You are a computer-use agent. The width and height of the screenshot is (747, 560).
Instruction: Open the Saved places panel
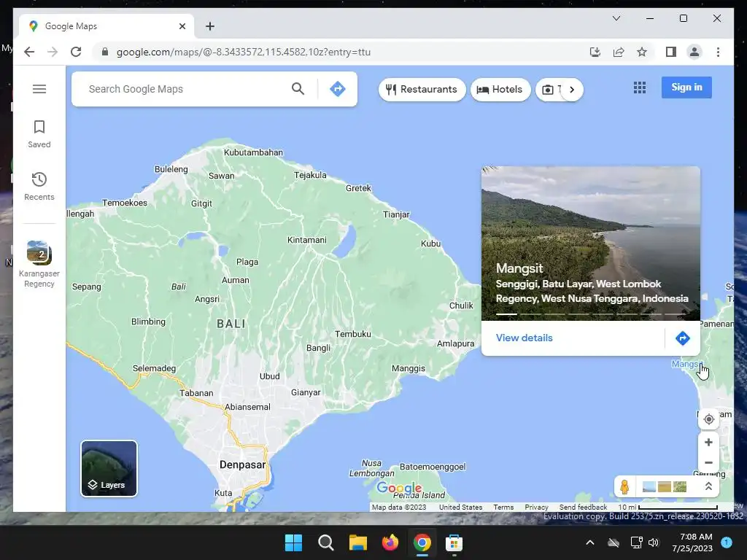39,134
